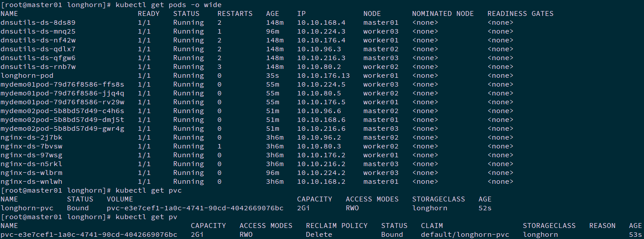This screenshot has height=239, width=644.
Task: Select mydemo01pod-79d76f8586-ffs8s pod name
Action: [62, 84]
